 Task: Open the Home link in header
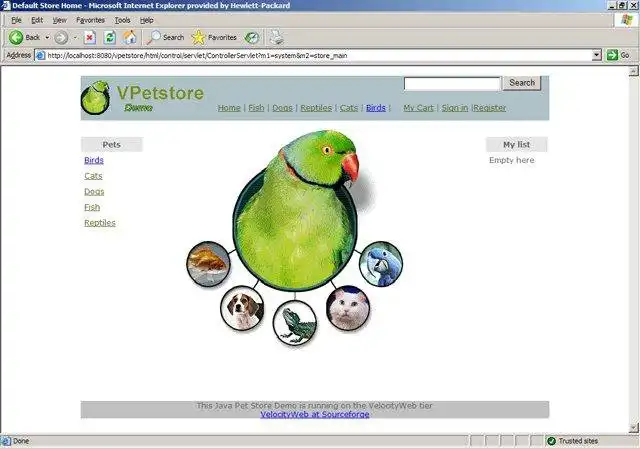pos(229,108)
